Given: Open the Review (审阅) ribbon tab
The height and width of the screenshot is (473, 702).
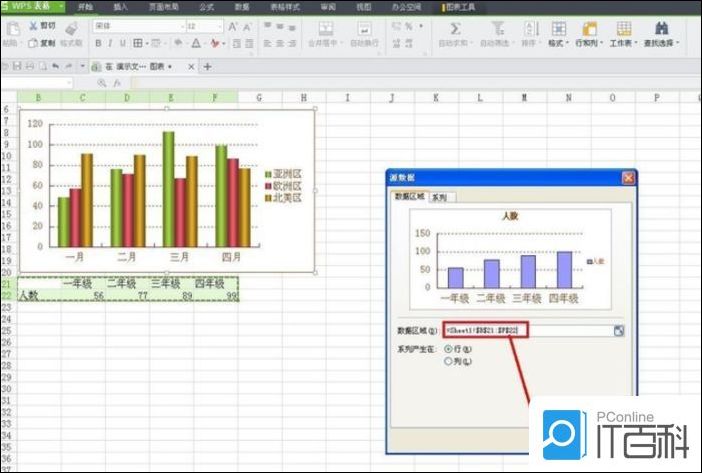Looking at the screenshot, I should 328,7.
